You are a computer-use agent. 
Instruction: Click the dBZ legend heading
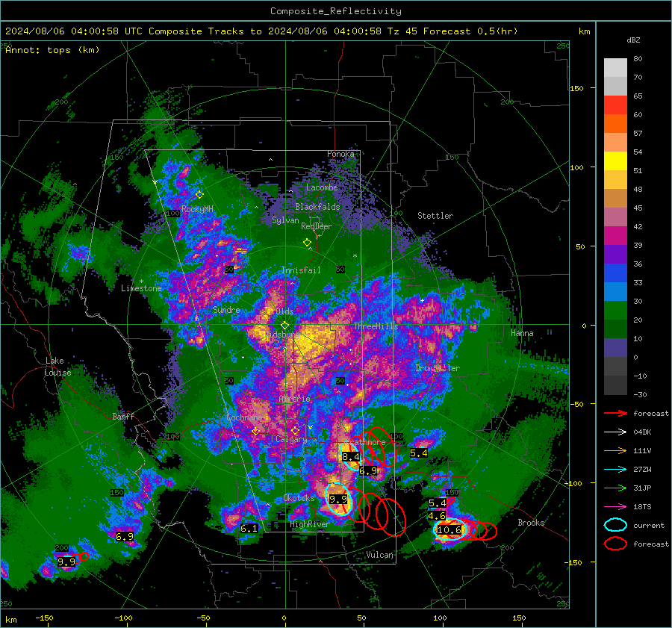coord(633,40)
